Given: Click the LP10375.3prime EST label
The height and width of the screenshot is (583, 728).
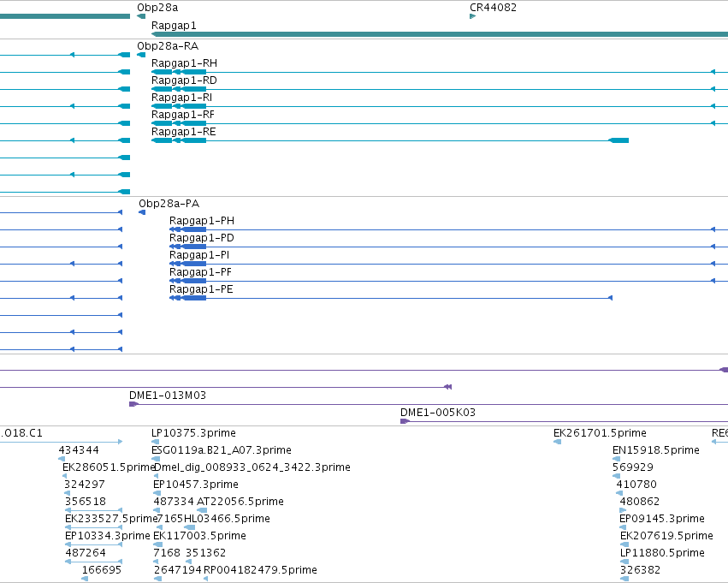Looking at the screenshot, I should (193, 433).
